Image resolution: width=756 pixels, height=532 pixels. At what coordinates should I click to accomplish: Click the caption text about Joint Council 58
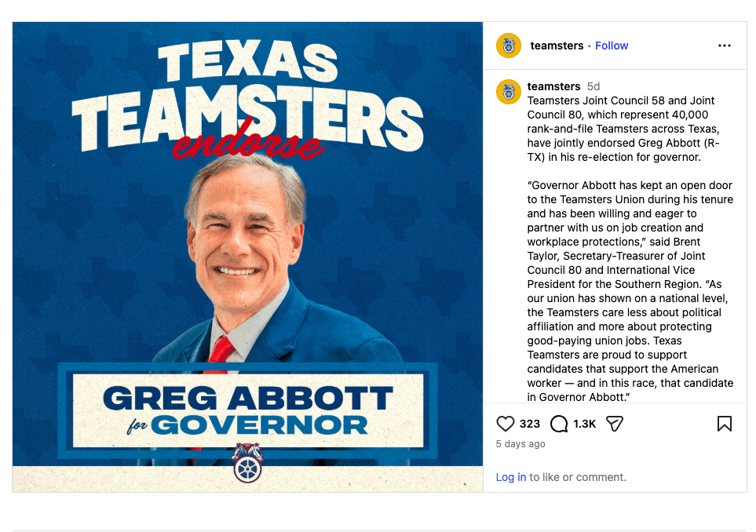tap(623, 129)
